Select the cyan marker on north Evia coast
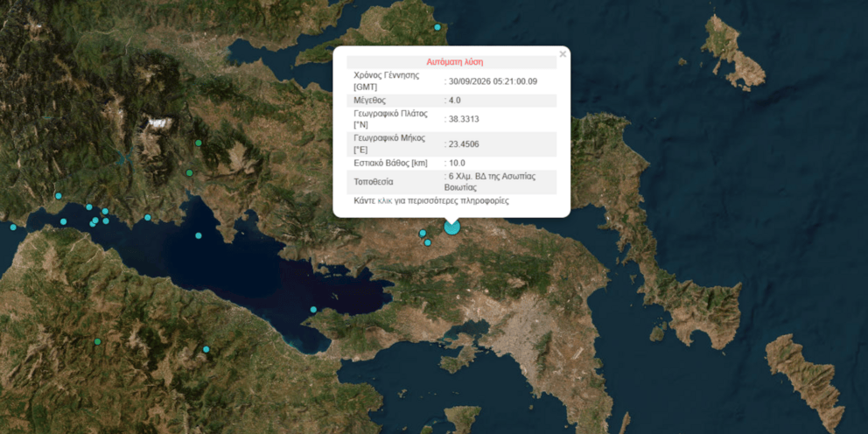 click(x=437, y=27)
